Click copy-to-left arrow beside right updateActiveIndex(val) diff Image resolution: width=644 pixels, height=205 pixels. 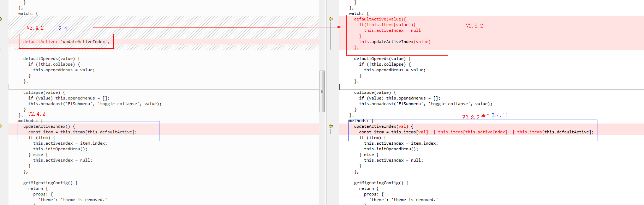coord(331,126)
